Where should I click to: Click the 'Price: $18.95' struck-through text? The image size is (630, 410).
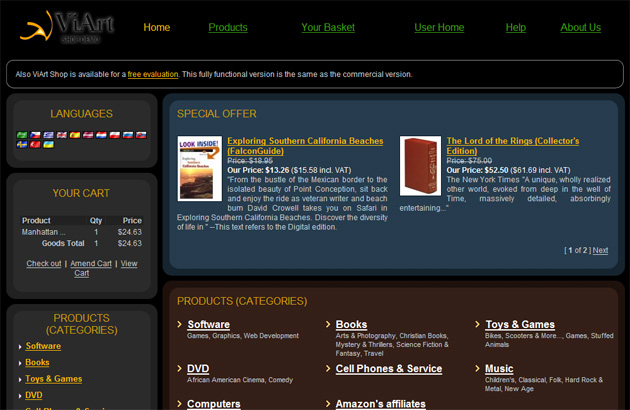tap(250, 161)
